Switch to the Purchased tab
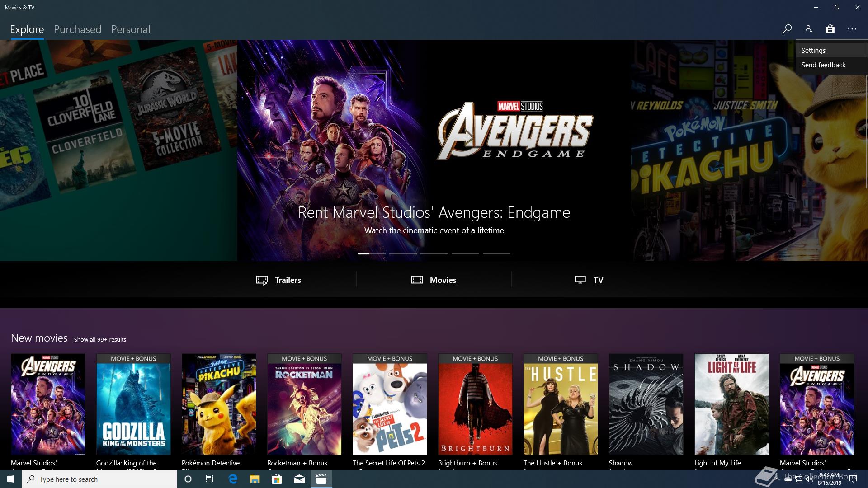This screenshot has height=488, width=868. coord(78,29)
